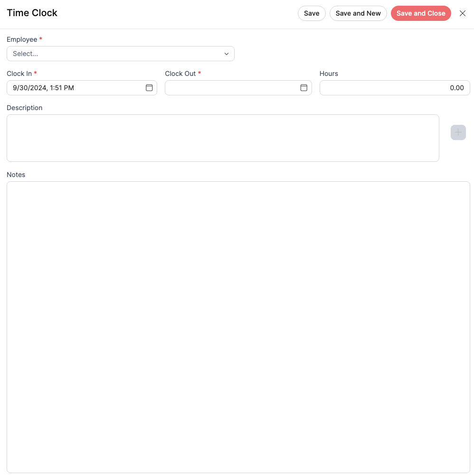Image resolution: width=474 pixels, height=476 pixels.
Task: Close the Time Clock dialog
Action: (462, 13)
